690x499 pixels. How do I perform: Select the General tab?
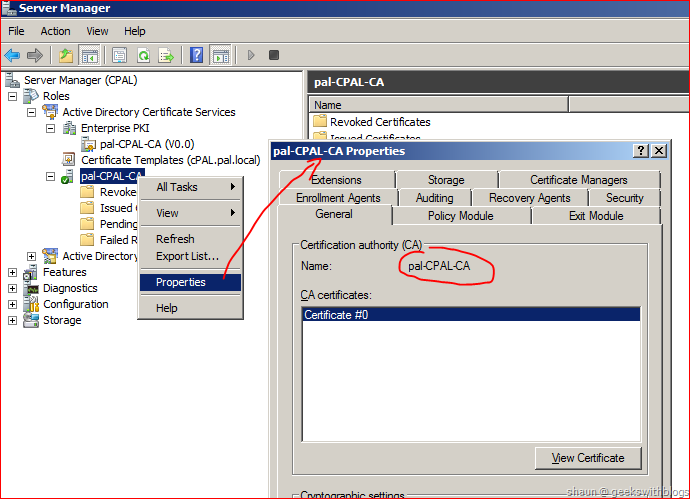[334, 214]
